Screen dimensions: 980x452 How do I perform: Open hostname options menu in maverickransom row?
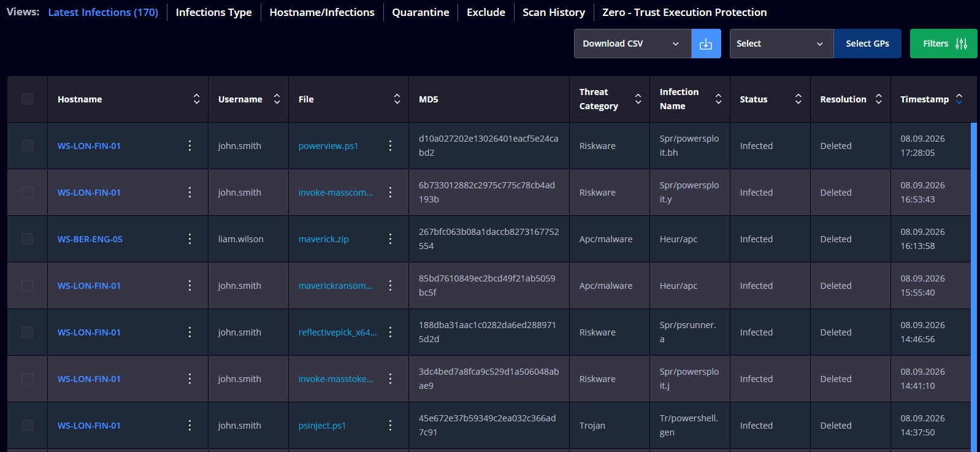tap(189, 285)
